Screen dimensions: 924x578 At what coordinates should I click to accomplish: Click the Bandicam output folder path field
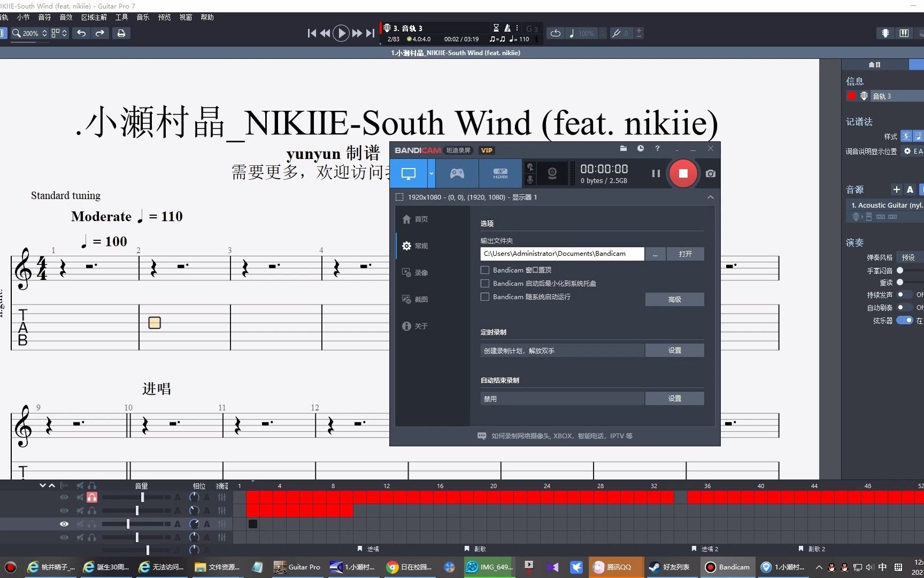562,254
